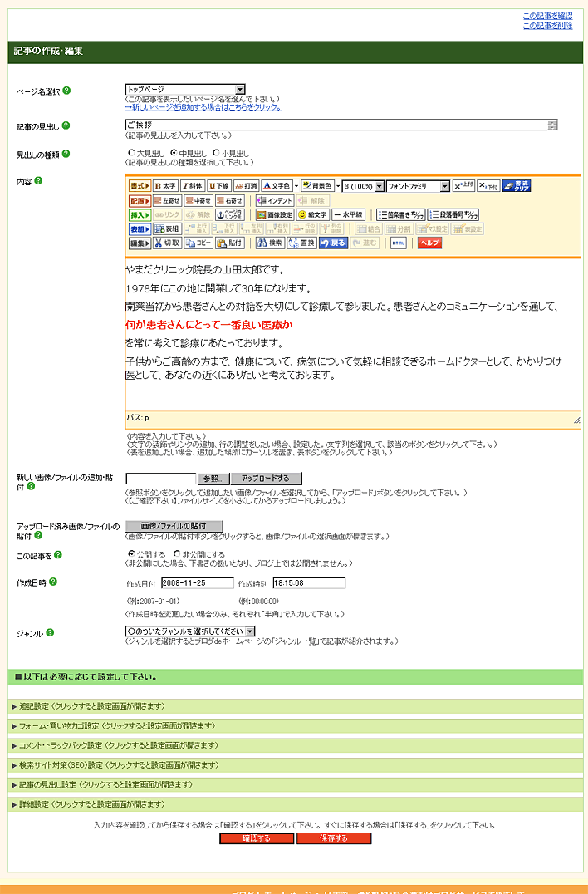Click the underline (下線) toolbar button
Screen dimensions: 588x894
[218, 186]
